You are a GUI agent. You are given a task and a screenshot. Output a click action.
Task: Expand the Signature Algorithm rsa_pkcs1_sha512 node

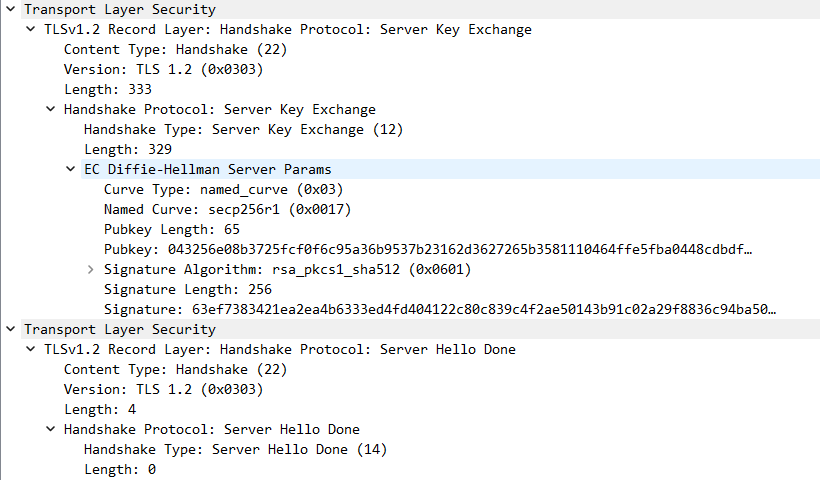(91, 269)
